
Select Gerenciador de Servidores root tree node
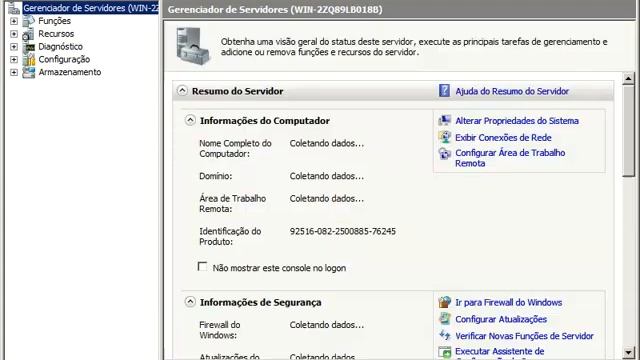[x=91, y=8]
